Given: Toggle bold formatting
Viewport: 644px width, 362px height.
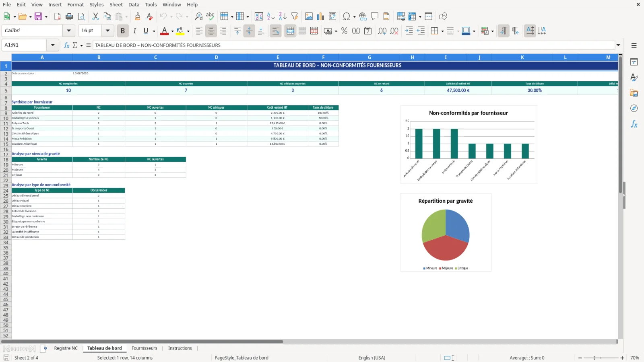Looking at the screenshot, I should pos(123,31).
